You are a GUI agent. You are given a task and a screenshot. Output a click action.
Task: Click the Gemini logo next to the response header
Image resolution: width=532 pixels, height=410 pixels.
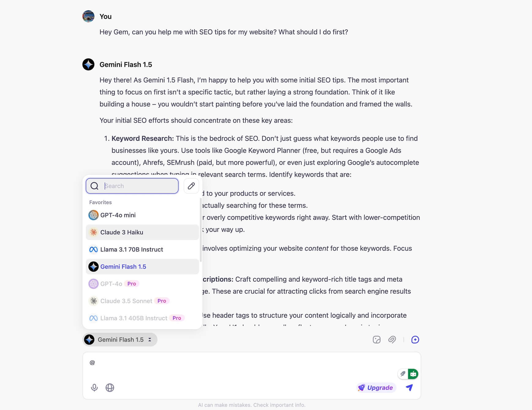coord(88,65)
